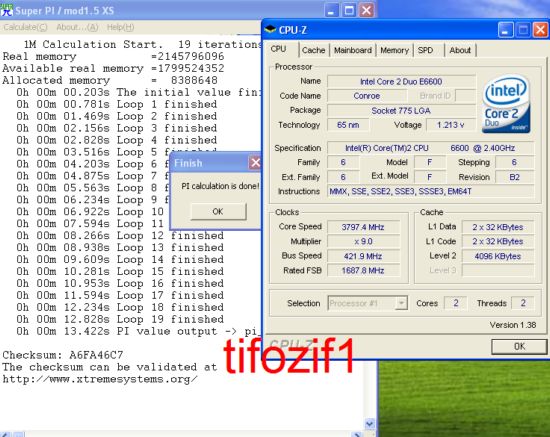Switch to the Mainboard tab in CPU-Z
550x437 pixels.
click(353, 50)
